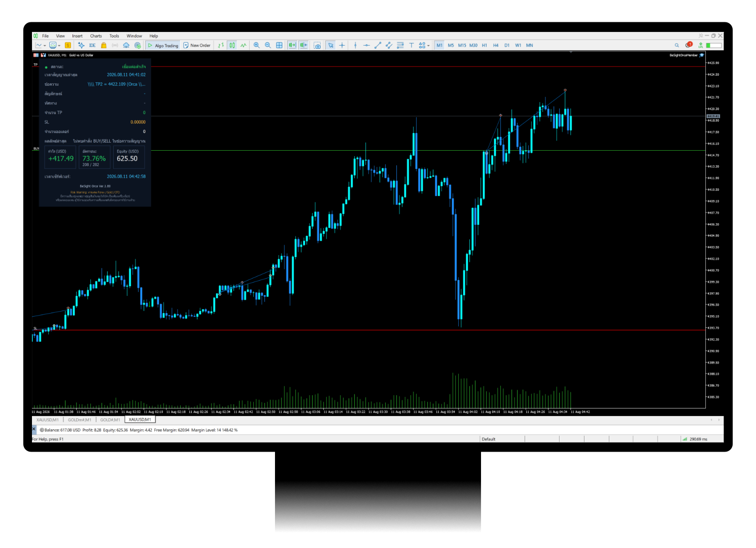Screen dimensions: 756x548
Task: Click the yellow dollar trading icon
Action: pyautogui.click(x=67, y=45)
